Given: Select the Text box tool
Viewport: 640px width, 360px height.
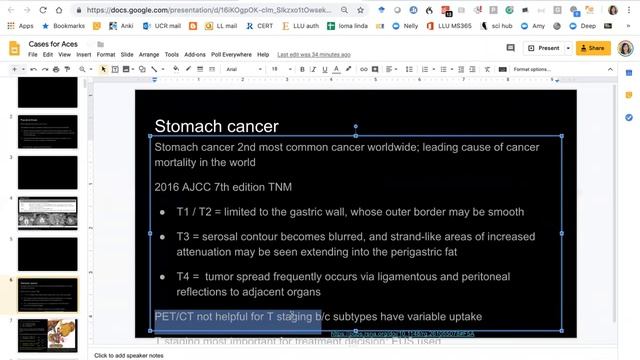Looking at the screenshot, I should tap(115, 69).
